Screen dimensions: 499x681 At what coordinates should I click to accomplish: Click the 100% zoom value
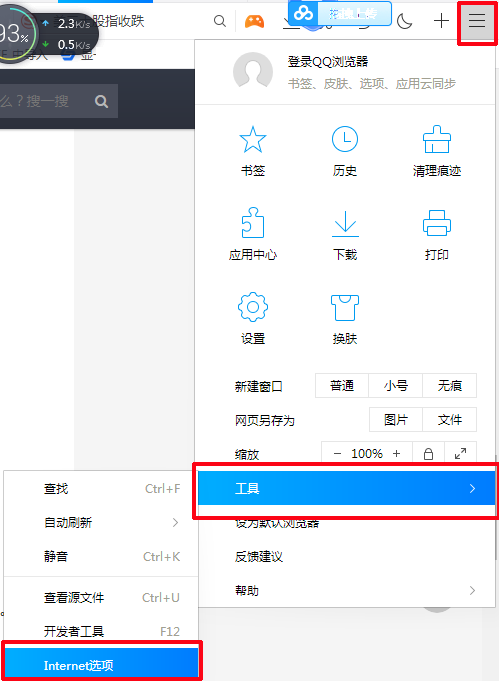point(367,453)
